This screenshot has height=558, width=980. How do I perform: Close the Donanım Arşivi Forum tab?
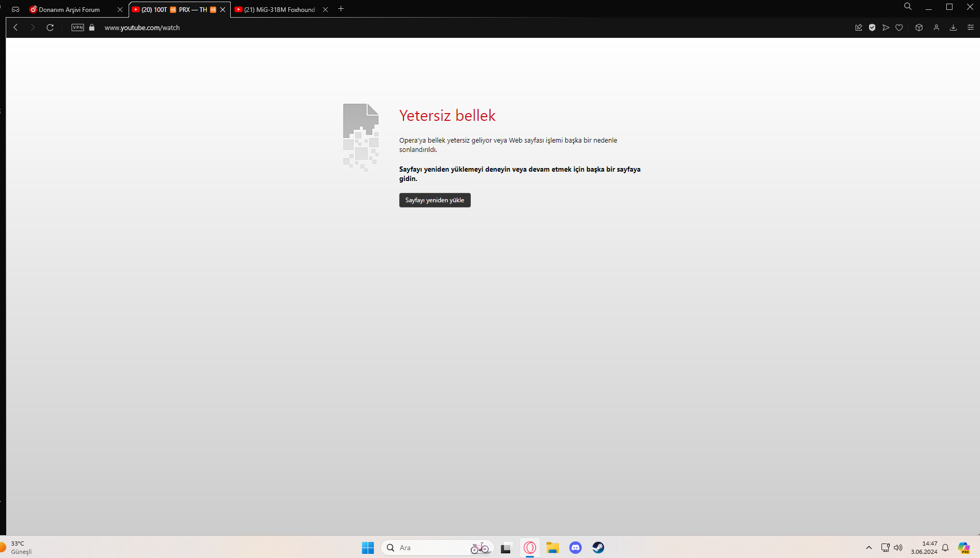coord(120,9)
